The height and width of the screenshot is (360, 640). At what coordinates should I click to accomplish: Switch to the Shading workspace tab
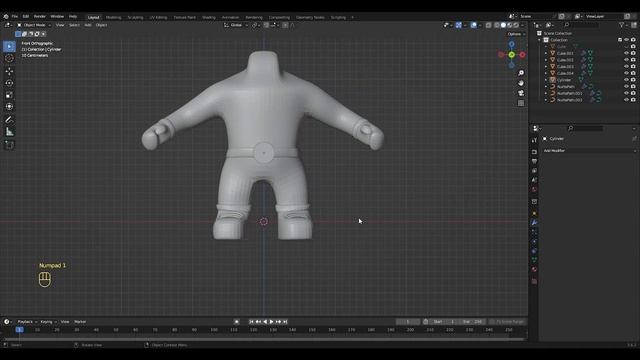209,18
